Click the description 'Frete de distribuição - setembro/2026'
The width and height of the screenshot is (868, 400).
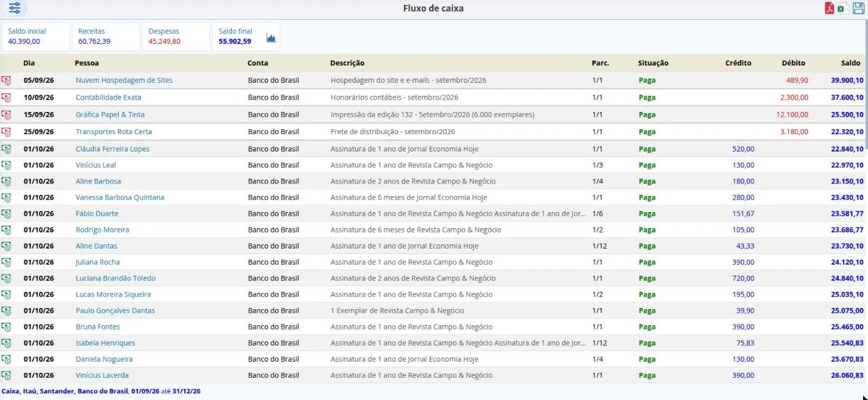[393, 132]
